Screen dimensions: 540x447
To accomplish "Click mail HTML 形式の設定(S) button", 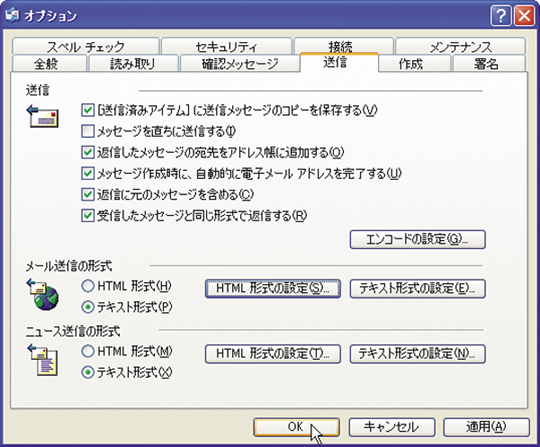I will (273, 288).
